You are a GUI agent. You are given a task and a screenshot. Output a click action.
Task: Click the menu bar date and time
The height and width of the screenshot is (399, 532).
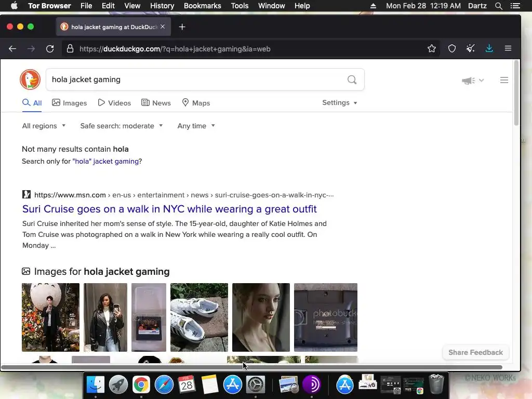pyautogui.click(x=423, y=6)
